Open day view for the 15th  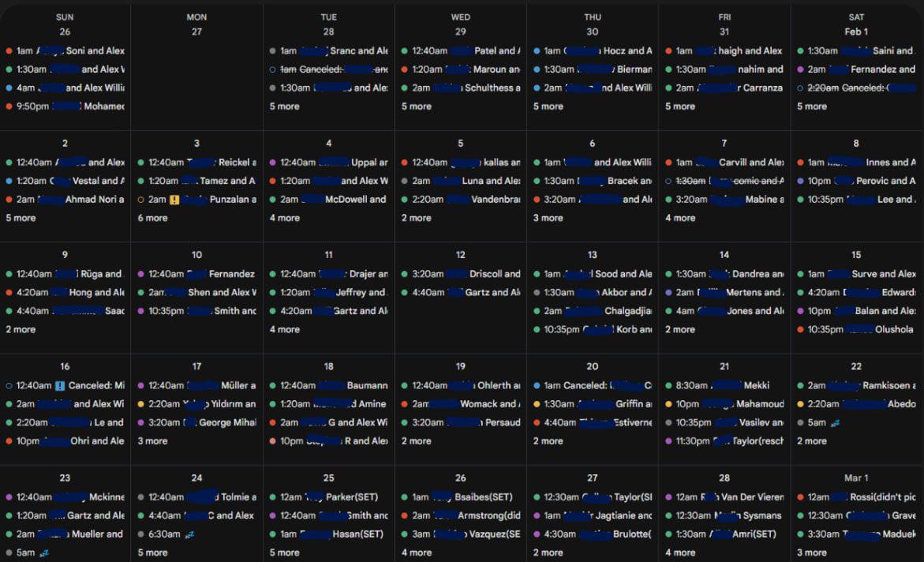tap(856, 255)
